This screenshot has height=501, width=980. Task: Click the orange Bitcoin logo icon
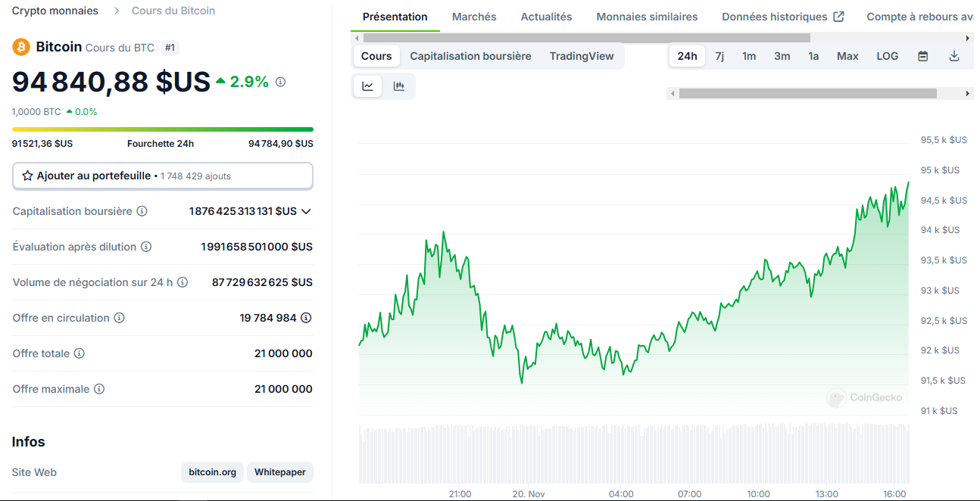pyautogui.click(x=21, y=47)
